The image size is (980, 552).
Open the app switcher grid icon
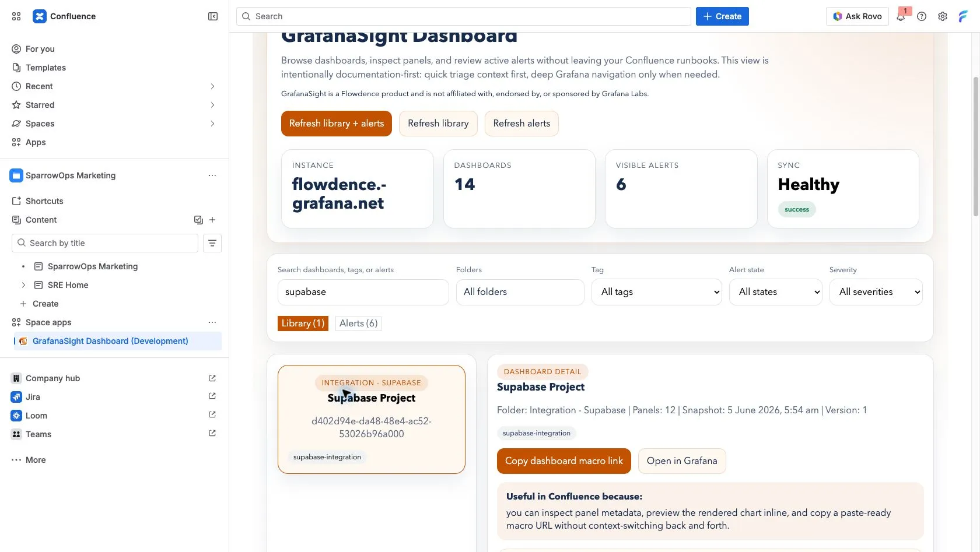(x=16, y=16)
